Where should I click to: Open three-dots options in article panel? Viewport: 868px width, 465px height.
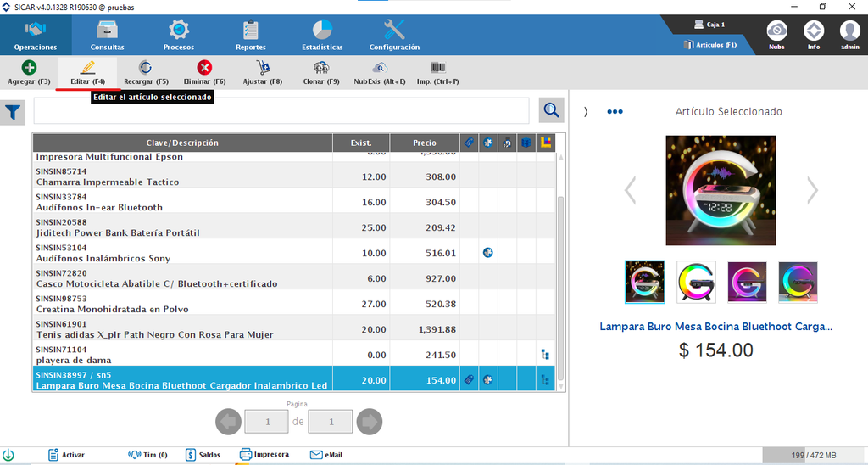tap(615, 112)
